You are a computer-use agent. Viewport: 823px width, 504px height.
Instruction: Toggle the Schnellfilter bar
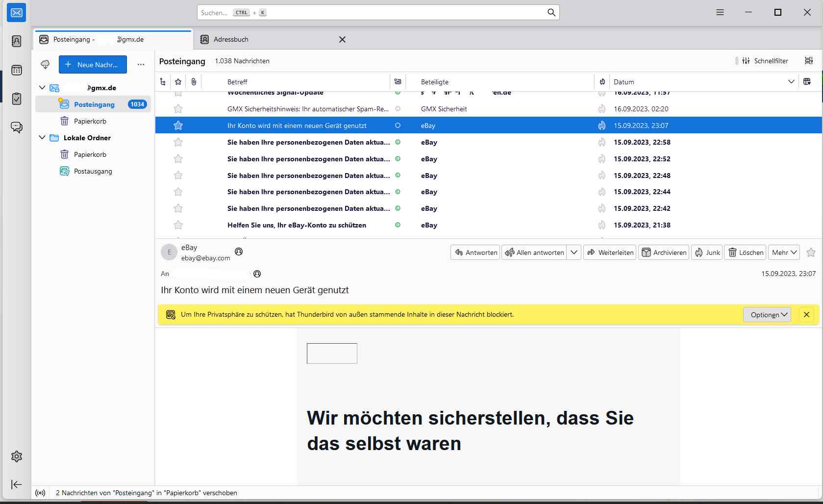pos(765,61)
